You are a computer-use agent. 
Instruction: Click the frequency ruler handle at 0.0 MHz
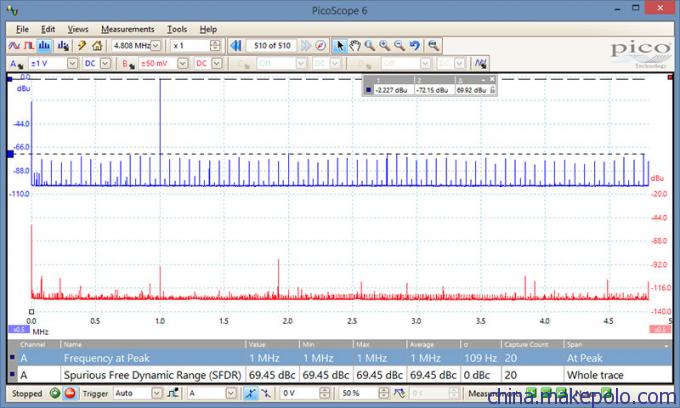pyautogui.click(x=31, y=311)
